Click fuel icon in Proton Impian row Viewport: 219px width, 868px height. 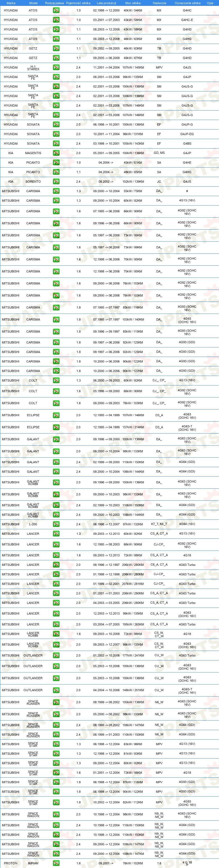(56, 863)
